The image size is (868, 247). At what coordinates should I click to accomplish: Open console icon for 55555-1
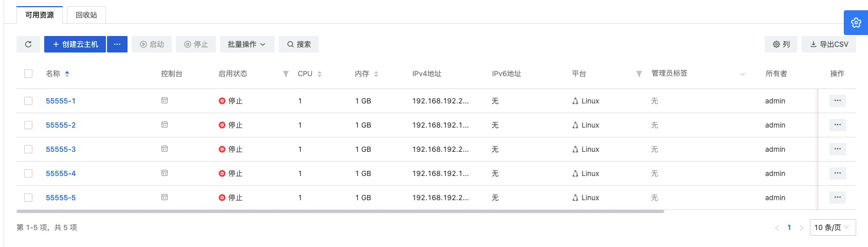point(165,101)
